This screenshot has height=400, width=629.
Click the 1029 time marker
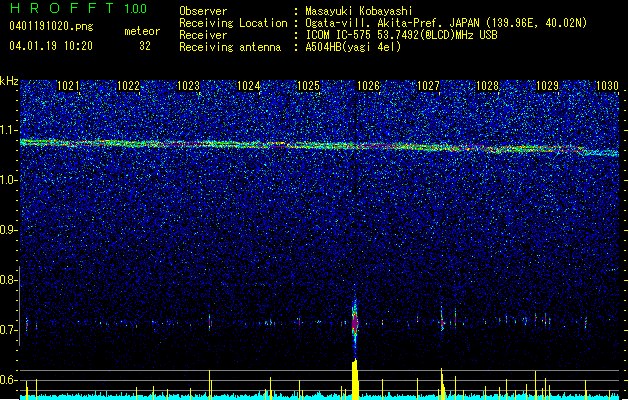tap(548, 86)
